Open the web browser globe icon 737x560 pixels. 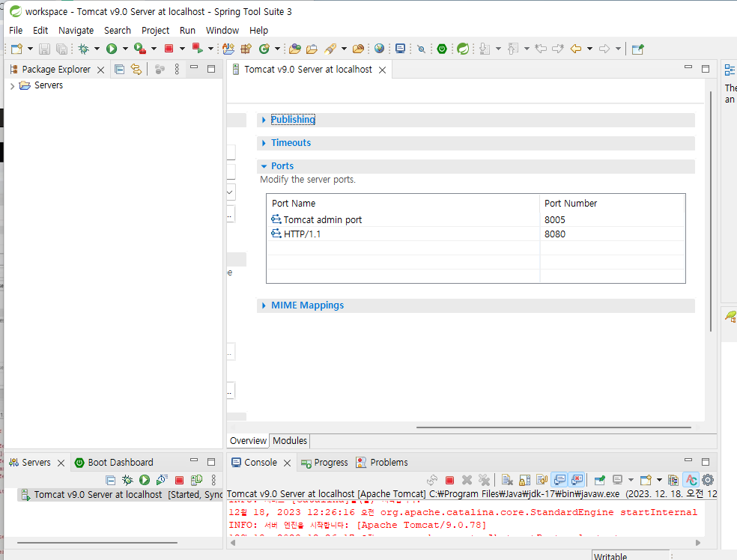click(x=379, y=49)
